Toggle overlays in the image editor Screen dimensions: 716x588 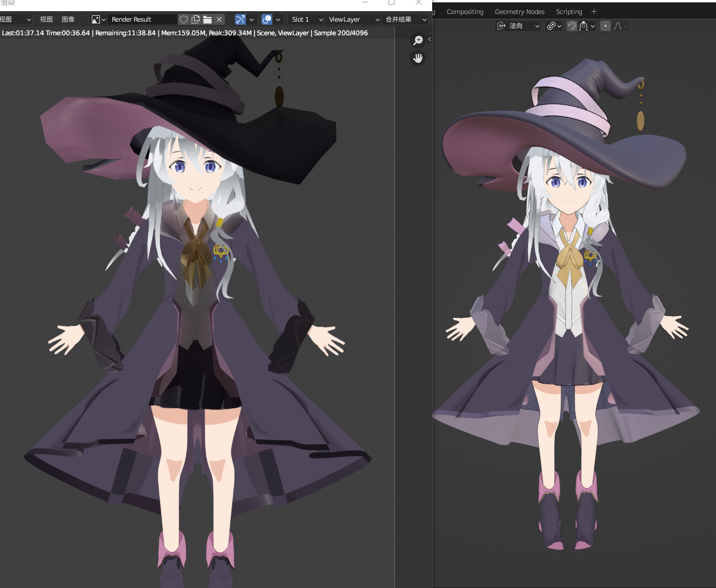click(267, 19)
